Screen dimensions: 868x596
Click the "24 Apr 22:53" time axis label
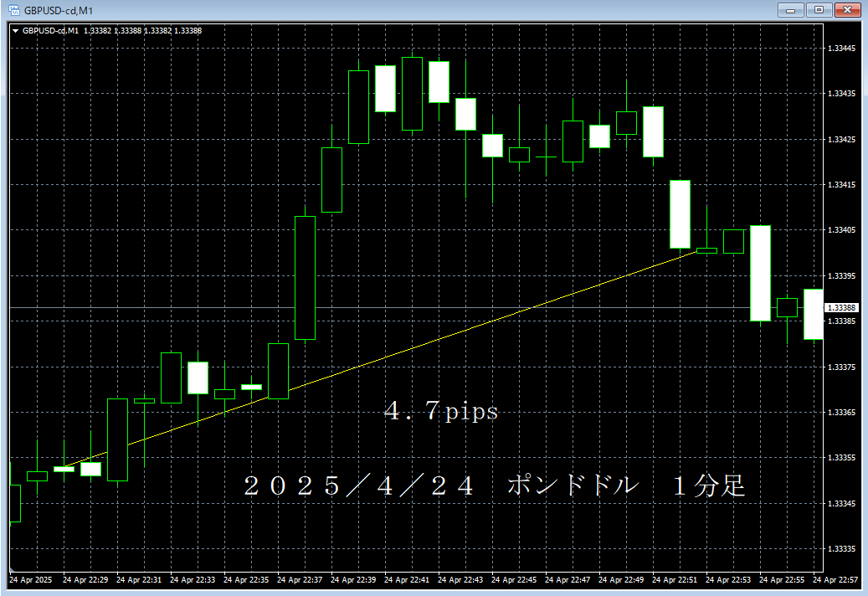click(728, 579)
